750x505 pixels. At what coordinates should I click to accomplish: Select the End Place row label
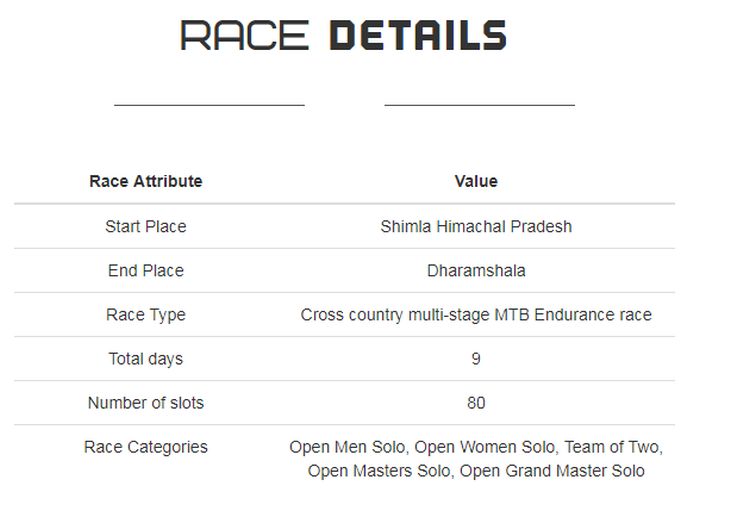pos(146,271)
